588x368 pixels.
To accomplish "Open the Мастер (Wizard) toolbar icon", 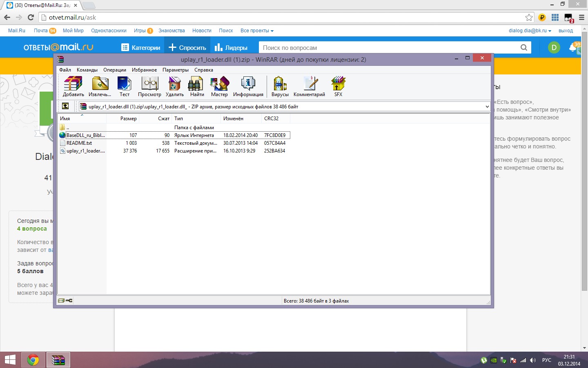I will [219, 86].
